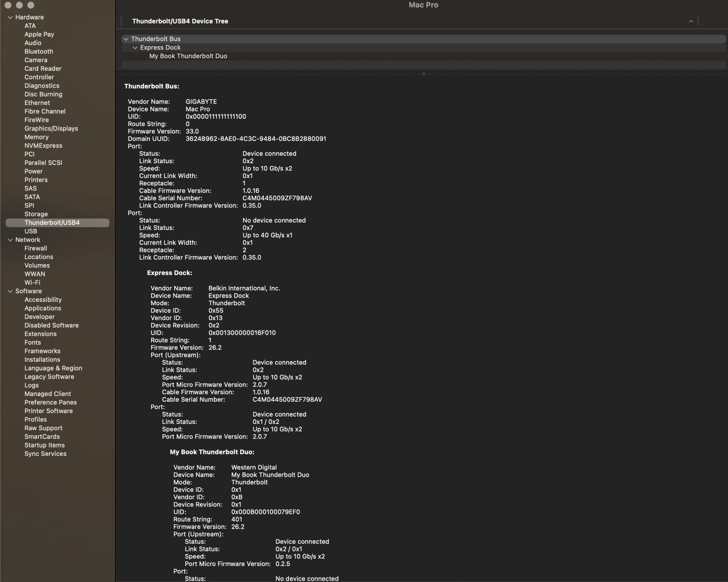Viewport: 728px width, 582px height.
Task: Open Graphics/Displays in the sidebar
Action: tap(51, 129)
